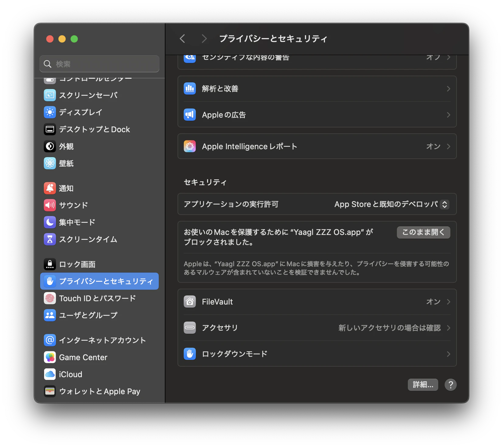The height and width of the screenshot is (448, 503).
Task: Open アクセサリ options via its chevron
Action: 449,328
